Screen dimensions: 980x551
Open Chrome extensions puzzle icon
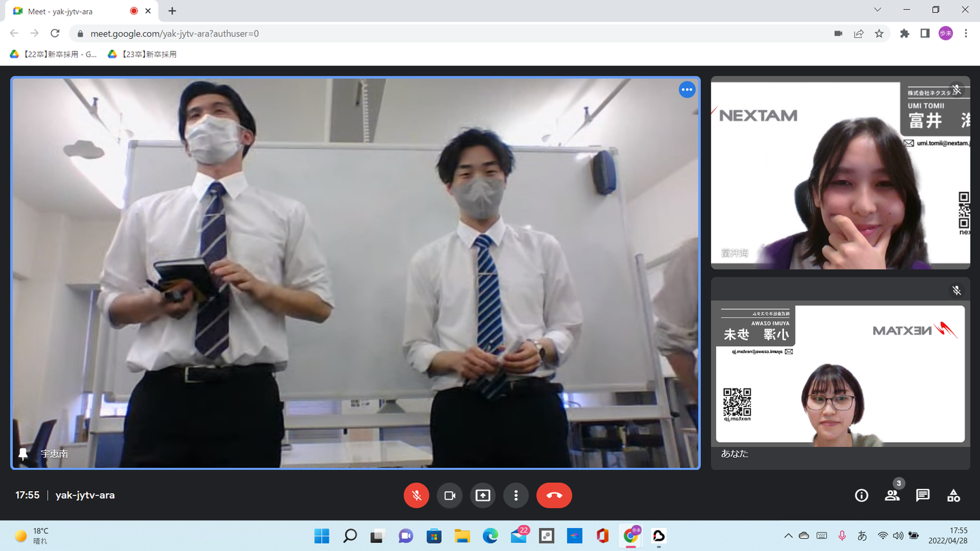[x=904, y=33]
